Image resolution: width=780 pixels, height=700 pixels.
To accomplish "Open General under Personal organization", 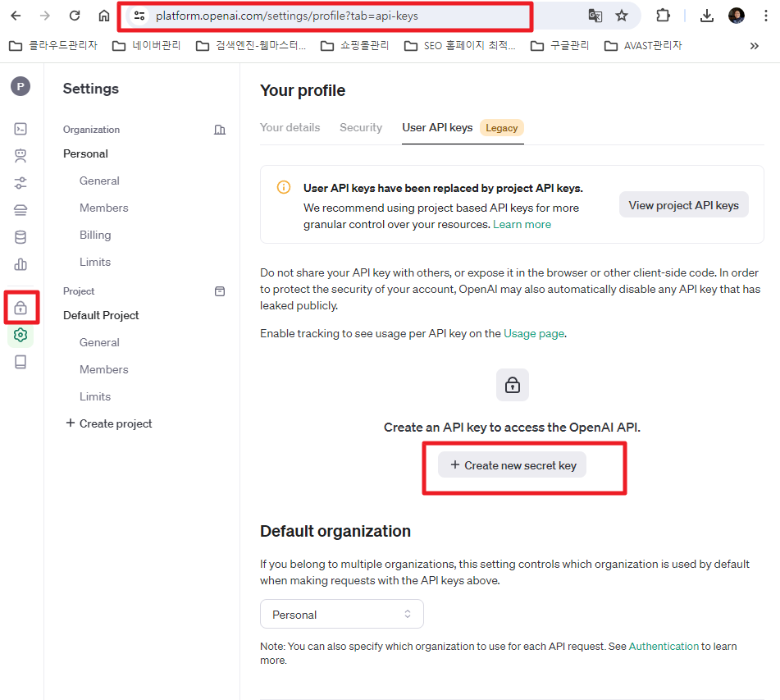I will tap(99, 181).
